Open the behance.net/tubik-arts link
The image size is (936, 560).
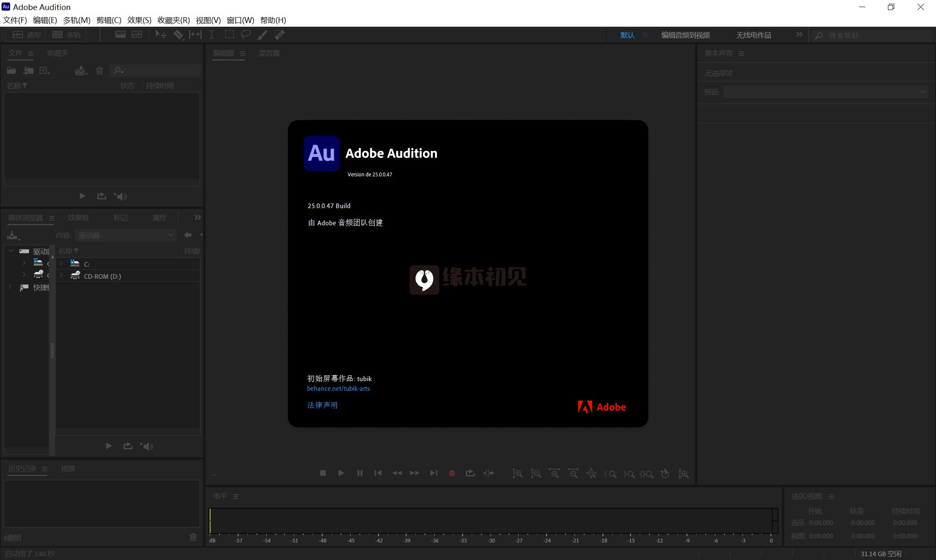click(338, 388)
